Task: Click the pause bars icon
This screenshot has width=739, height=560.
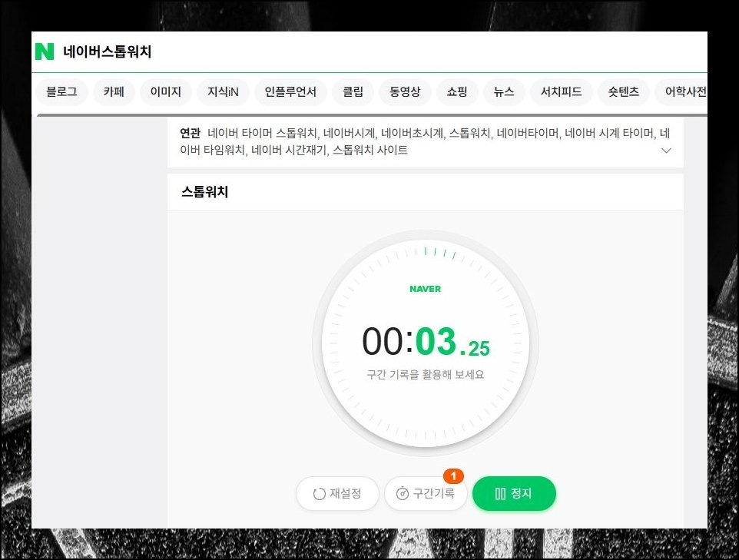Action: [501, 493]
